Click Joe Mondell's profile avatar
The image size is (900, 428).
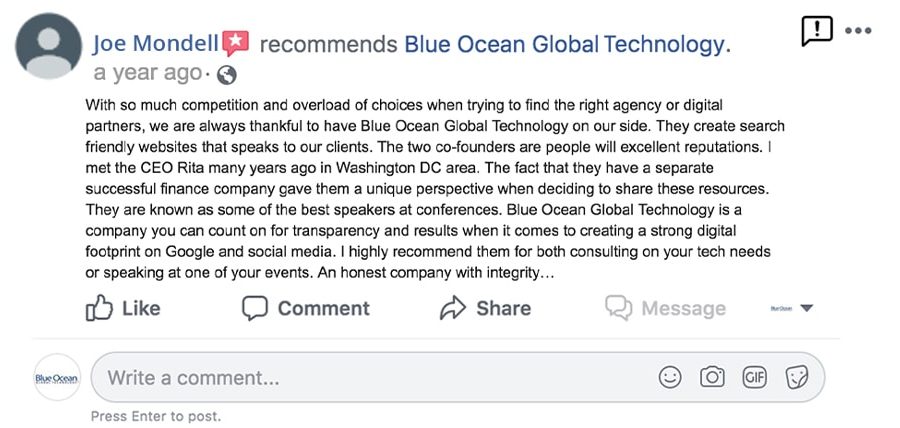pos(49,46)
